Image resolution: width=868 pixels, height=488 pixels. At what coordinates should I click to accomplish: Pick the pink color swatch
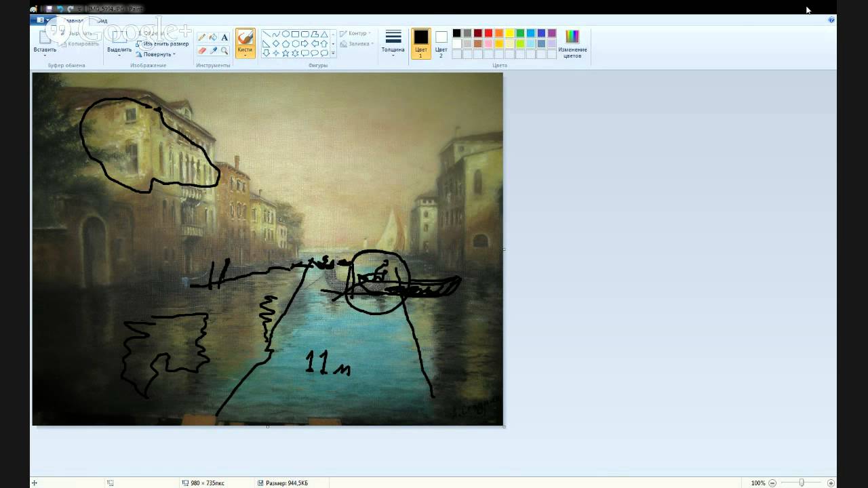point(488,43)
